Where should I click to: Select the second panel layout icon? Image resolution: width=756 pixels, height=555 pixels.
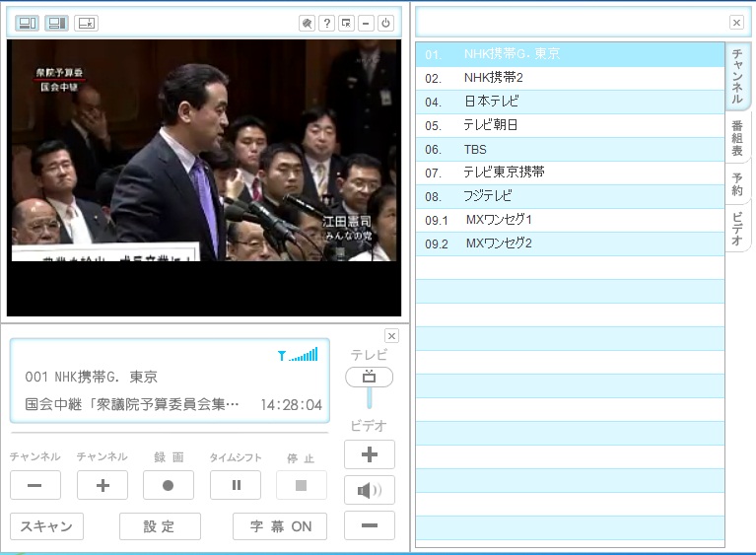click(57, 23)
